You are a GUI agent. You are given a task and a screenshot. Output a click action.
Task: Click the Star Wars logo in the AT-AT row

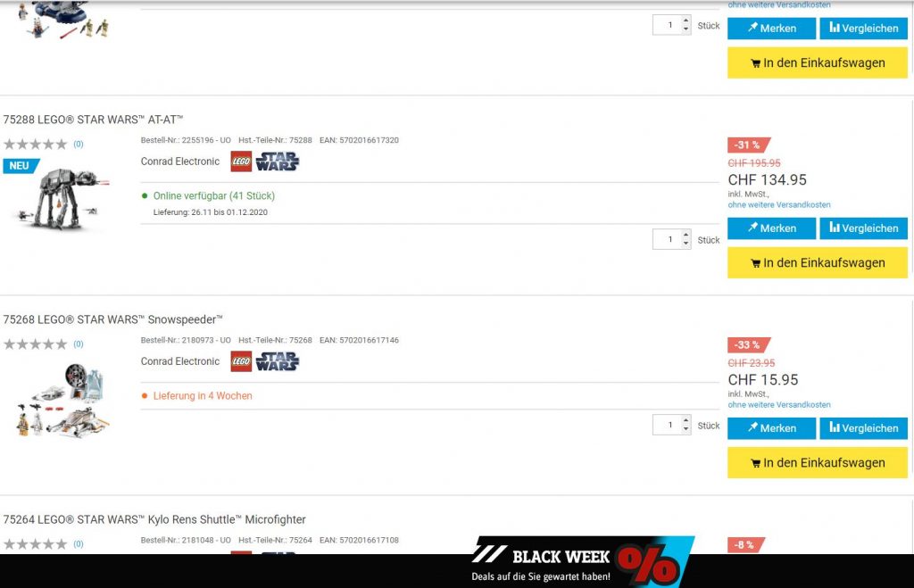tap(278, 161)
